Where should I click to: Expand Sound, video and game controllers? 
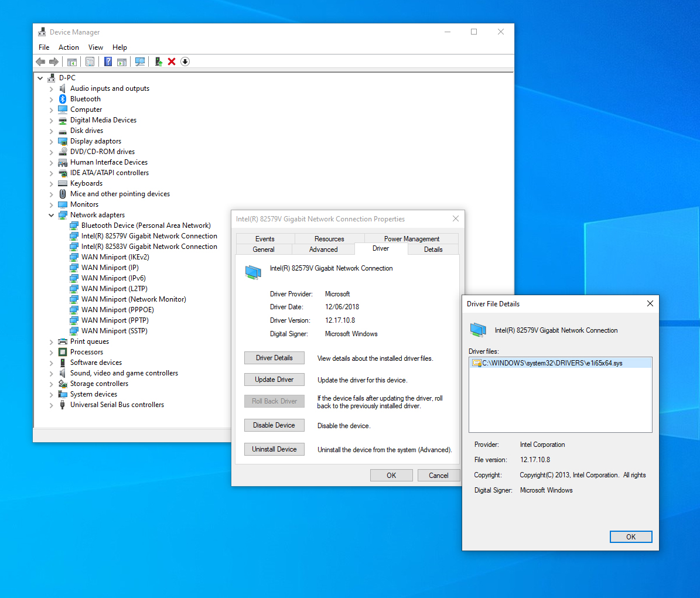click(x=52, y=374)
